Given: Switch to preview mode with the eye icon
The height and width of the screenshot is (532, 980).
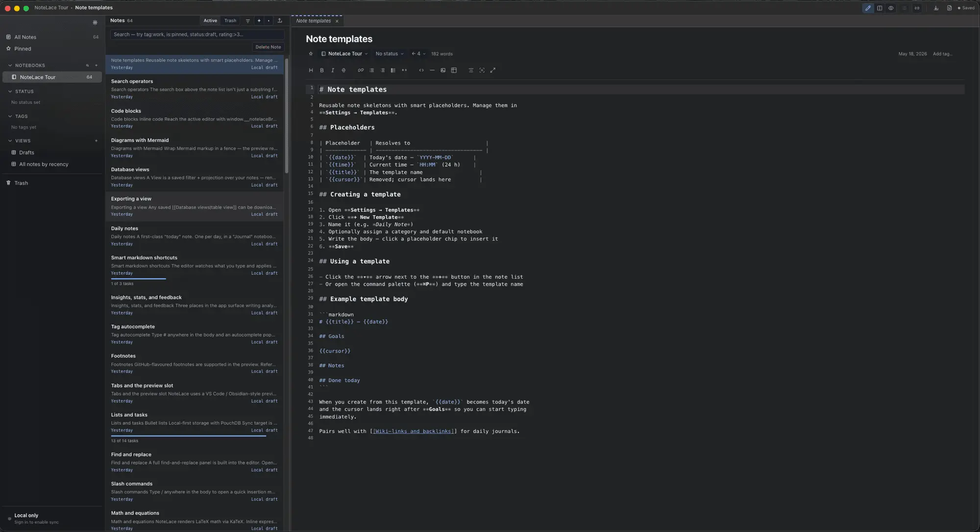Looking at the screenshot, I should (x=891, y=8).
